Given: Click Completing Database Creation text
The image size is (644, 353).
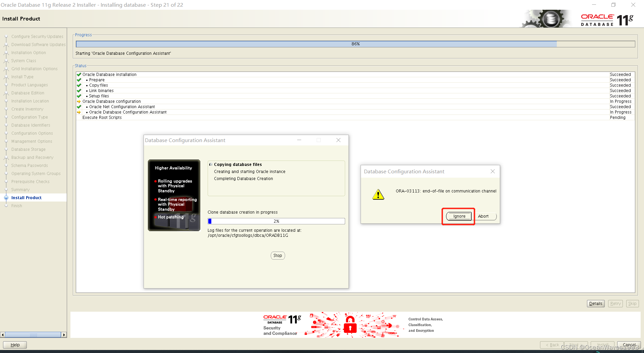Looking at the screenshot, I should pos(244,179).
